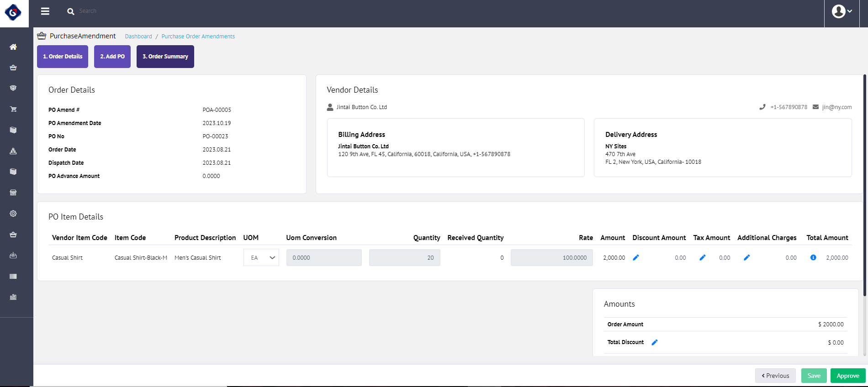Click the hamburger menu icon

coord(45,11)
